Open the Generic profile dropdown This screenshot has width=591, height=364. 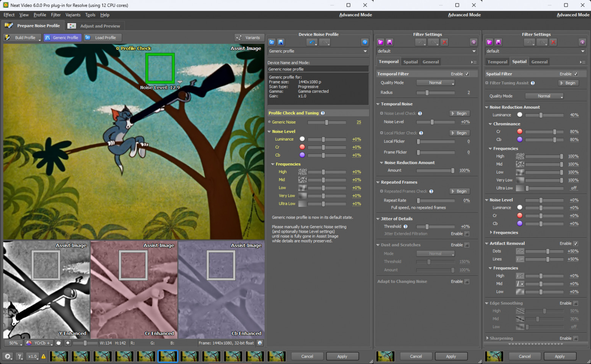tap(318, 51)
